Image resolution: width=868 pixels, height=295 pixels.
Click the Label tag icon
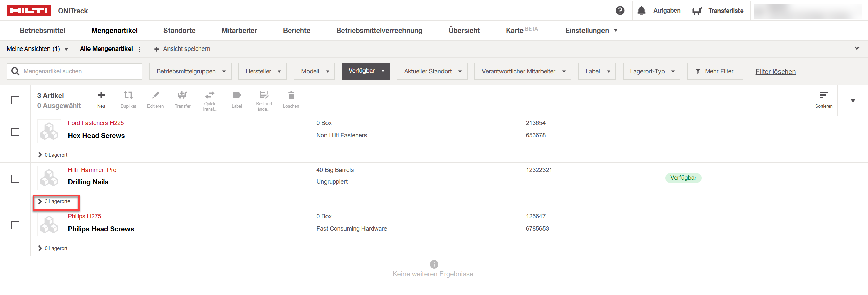[x=237, y=95]
